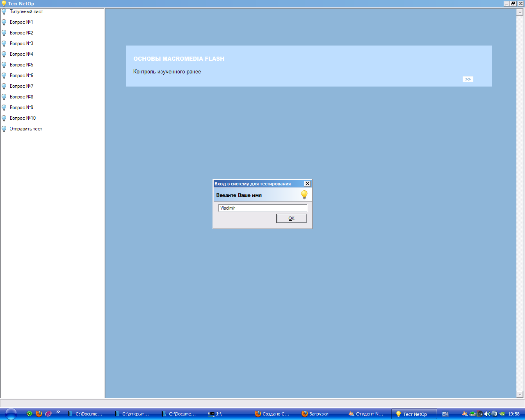Click the bulb icon beside Вопрос №3
Image resolution: width=525 pixels, height=420 pixels.
4,43
